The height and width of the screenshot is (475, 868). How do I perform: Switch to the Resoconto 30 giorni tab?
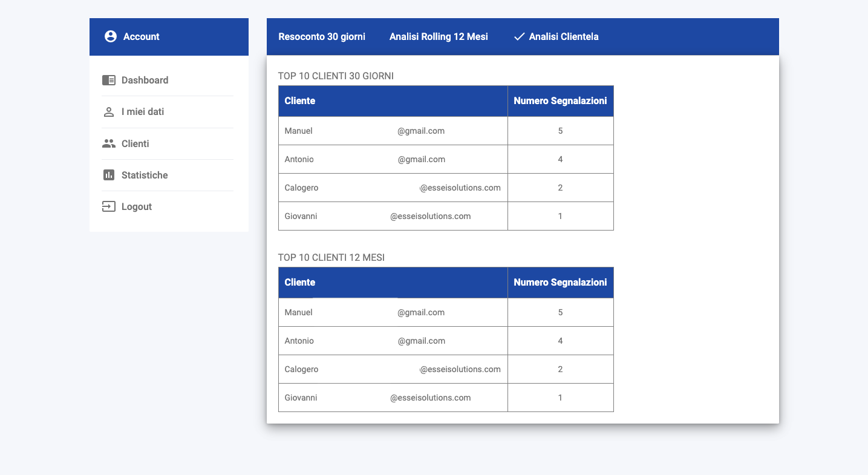[322, 36]
